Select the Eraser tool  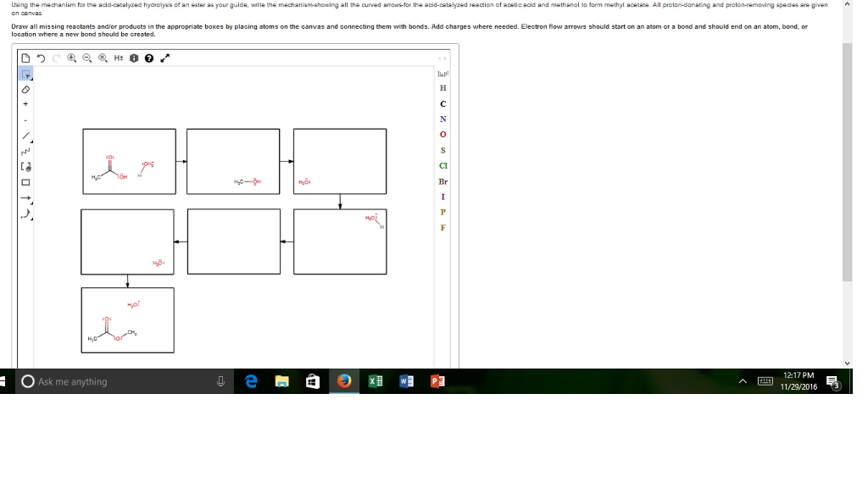click(25, 89)
